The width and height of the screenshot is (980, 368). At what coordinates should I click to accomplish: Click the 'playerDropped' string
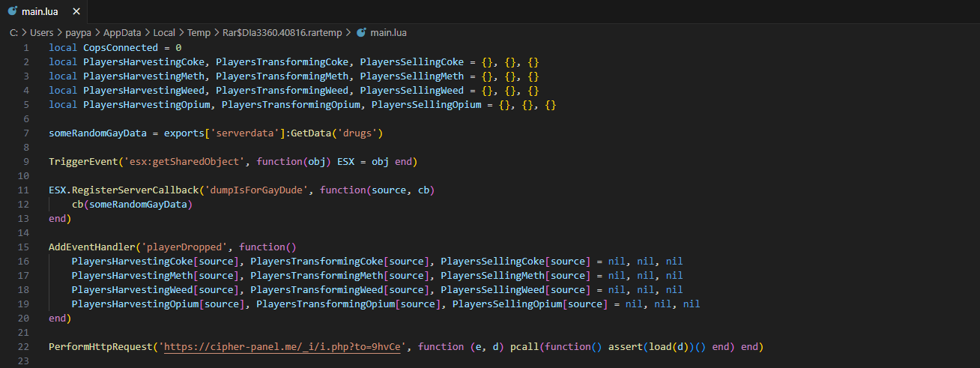[184, 247]
